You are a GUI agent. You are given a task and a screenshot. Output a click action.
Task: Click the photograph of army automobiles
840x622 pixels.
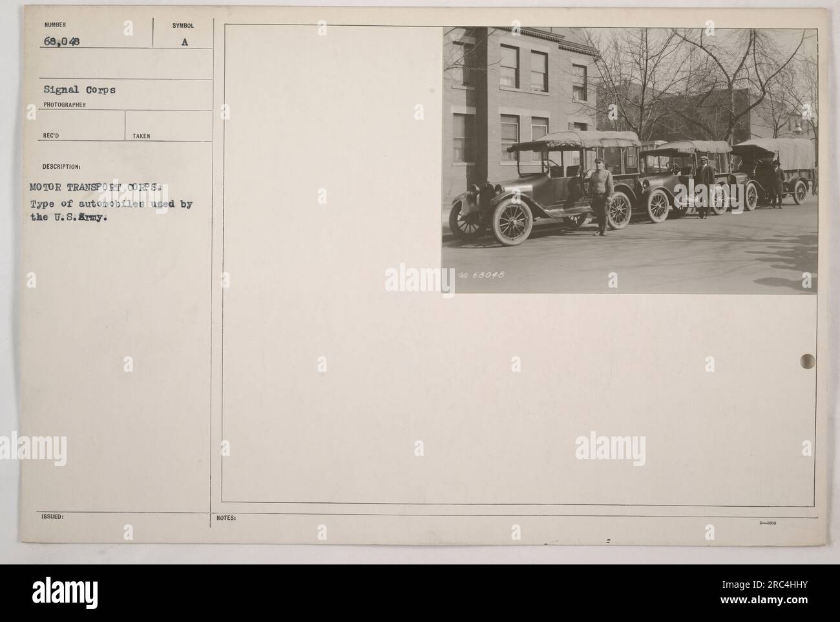click(x=629, y=160)
